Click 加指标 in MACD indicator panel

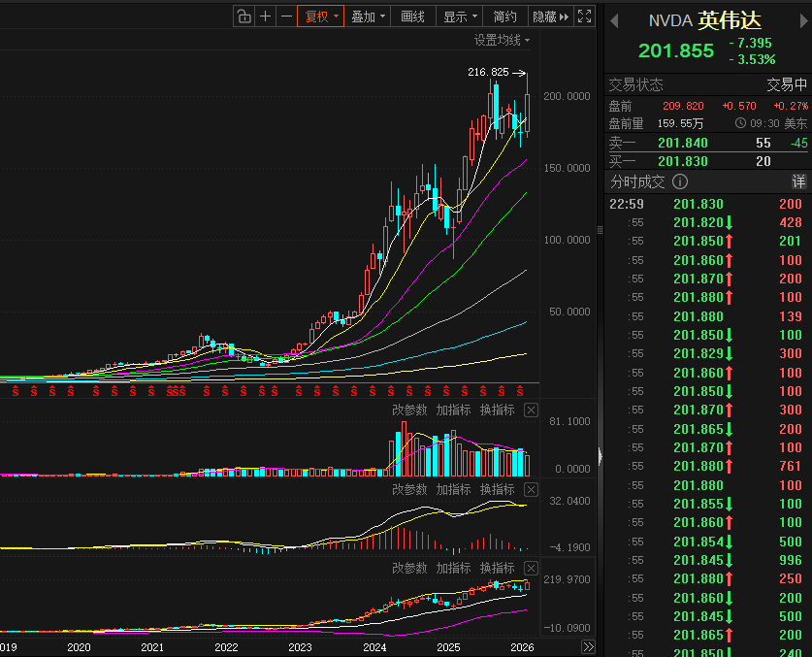click(453, 489)
